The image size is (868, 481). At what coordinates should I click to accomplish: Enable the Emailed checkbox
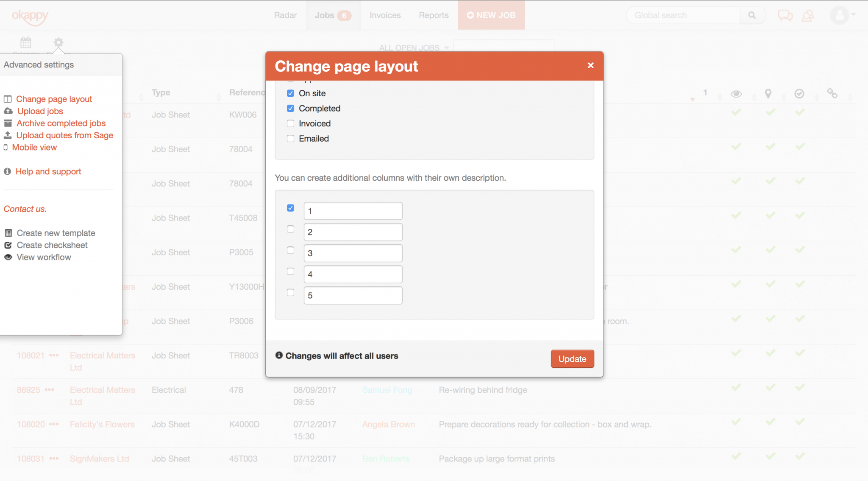(x=290, y=139)
